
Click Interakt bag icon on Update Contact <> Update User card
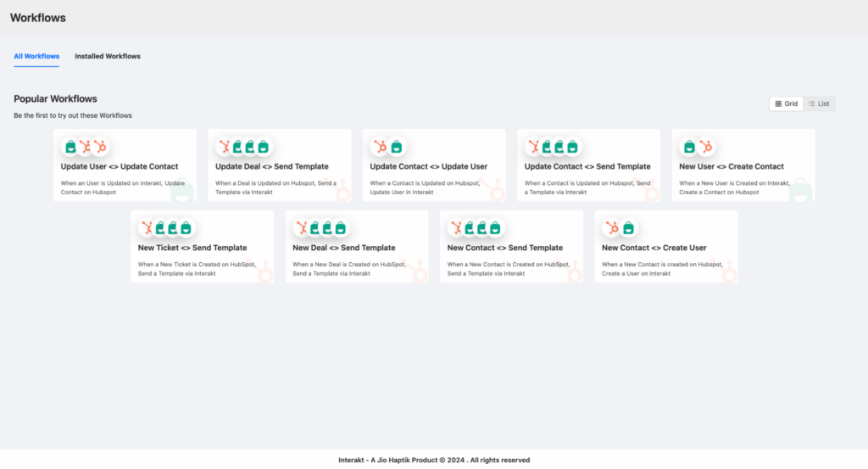397,147
